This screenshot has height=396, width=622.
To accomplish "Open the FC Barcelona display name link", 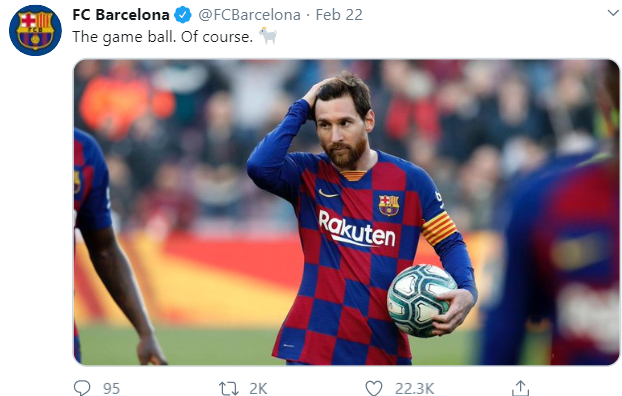I will (121, 15).
